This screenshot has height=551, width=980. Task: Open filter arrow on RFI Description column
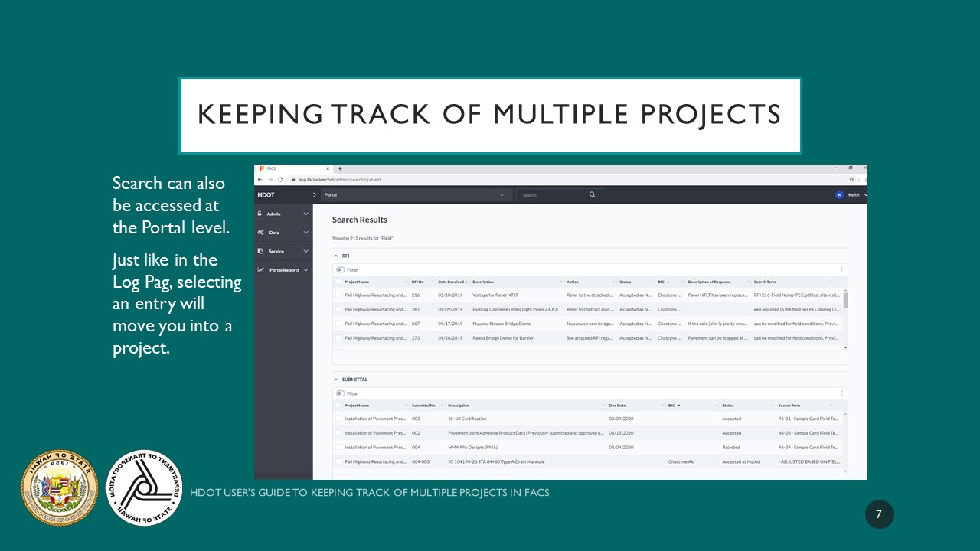(560, 282)
